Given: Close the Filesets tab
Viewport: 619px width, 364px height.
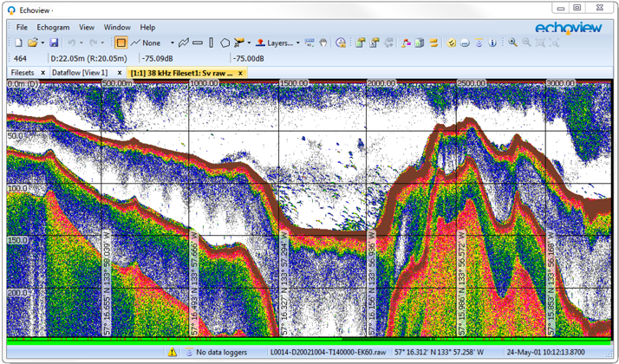Looking at the screenshot, I should (x=43, y=73).
